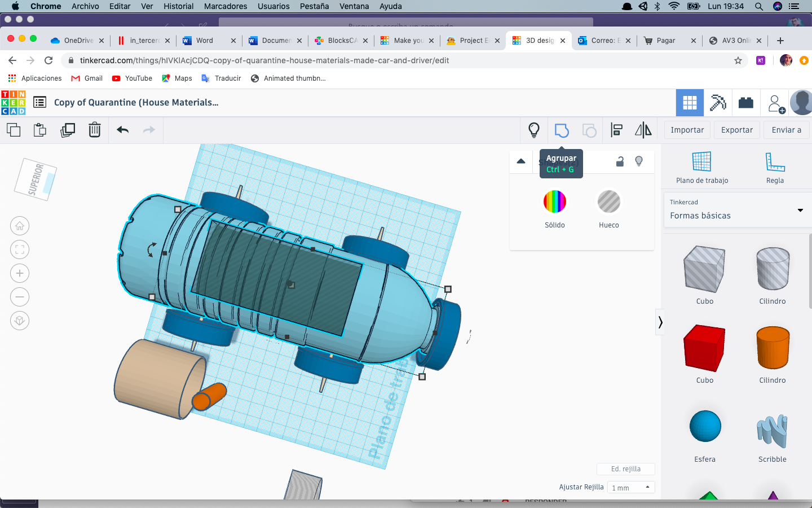The width and height of the screenshot is (812, 508).
Task: Switch to the OneDrive browser tab
Action: point(77,41)
